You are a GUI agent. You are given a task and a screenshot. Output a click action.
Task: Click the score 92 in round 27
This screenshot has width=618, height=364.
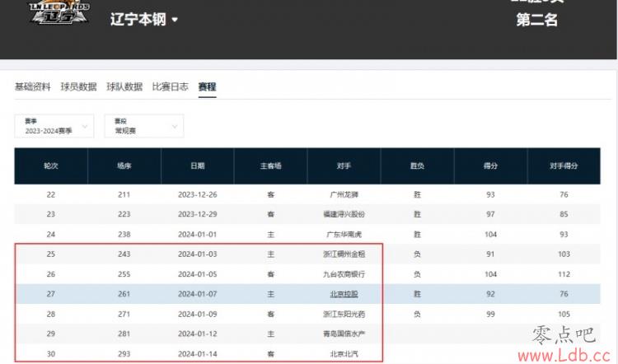click(x=490, y=294)
